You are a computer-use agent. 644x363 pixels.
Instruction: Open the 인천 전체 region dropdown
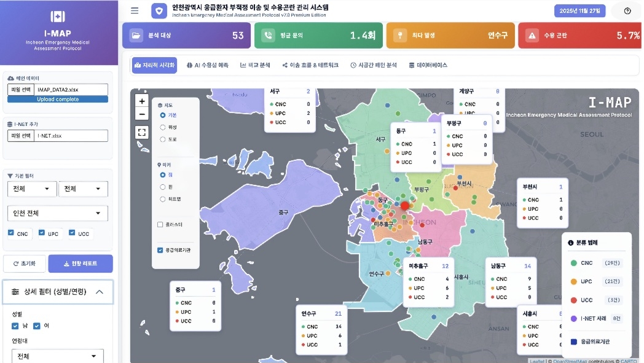57,213
